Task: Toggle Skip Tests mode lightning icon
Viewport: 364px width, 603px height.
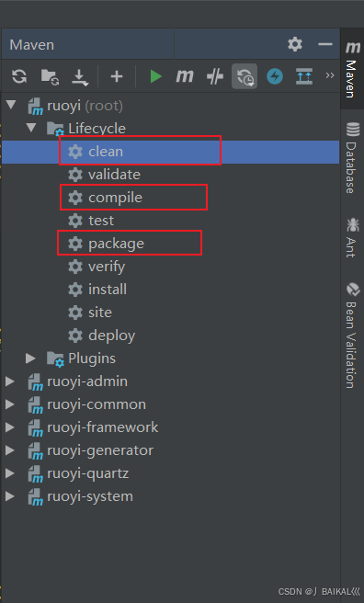Action: pos(275,76)
